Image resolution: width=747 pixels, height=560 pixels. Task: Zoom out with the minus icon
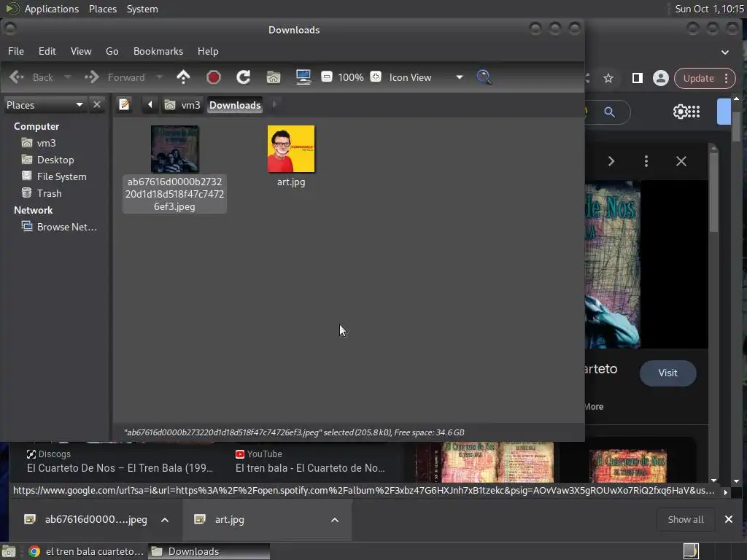(327, 77)
